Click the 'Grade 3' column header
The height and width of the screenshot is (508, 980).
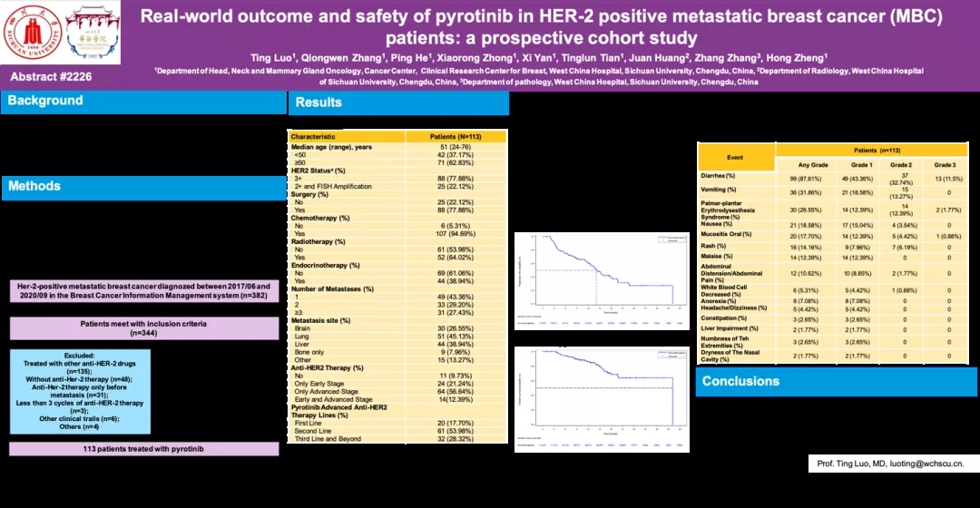(945, 164)
